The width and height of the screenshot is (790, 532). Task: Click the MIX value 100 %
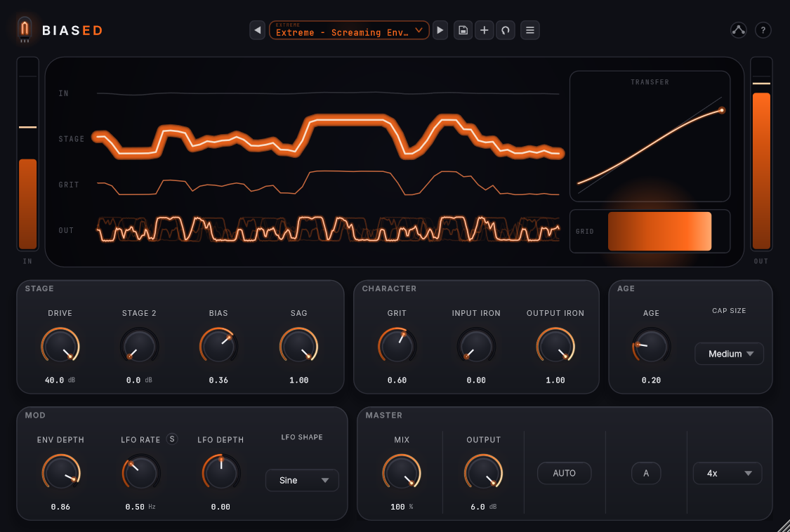[x=402, y=507]
